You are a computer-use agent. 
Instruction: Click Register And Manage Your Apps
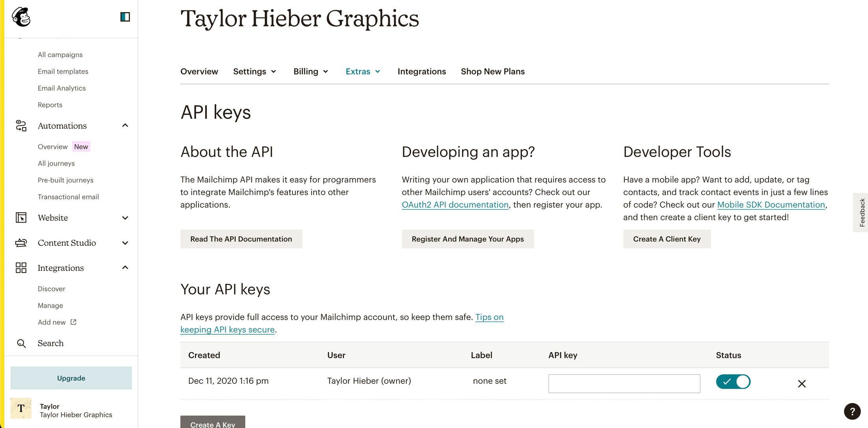point(468,239)
